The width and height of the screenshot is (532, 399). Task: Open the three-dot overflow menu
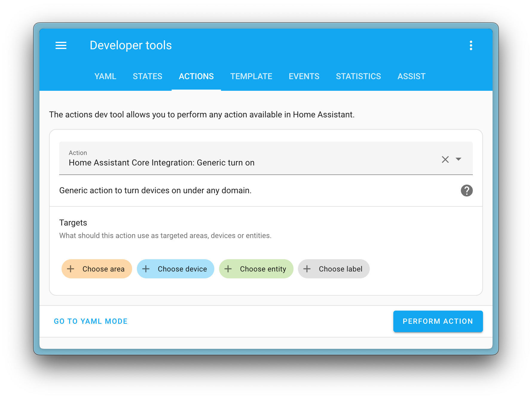[471, 45]
